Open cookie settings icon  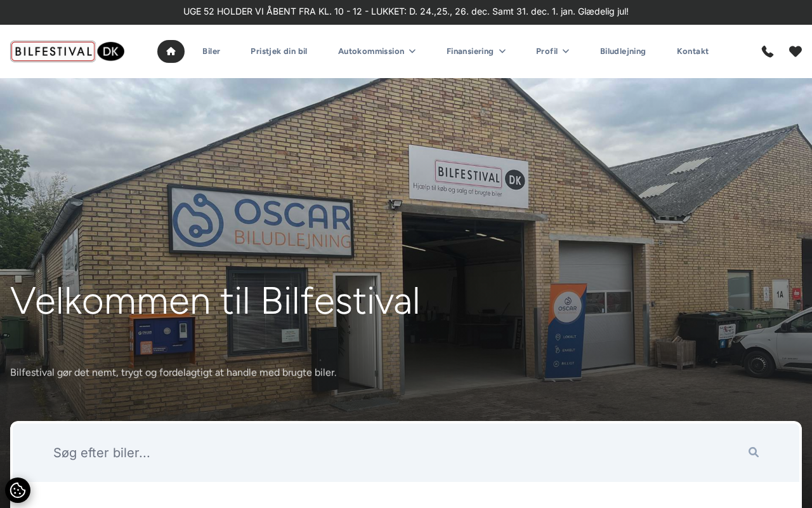pyautogui.click(x=18, y=490)
